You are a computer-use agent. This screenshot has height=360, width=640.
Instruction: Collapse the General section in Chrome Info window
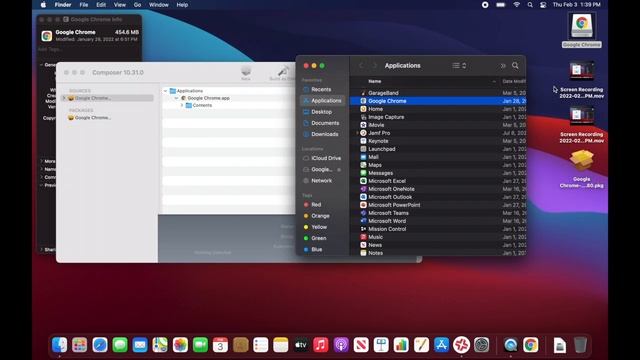(x=41, y=64)
